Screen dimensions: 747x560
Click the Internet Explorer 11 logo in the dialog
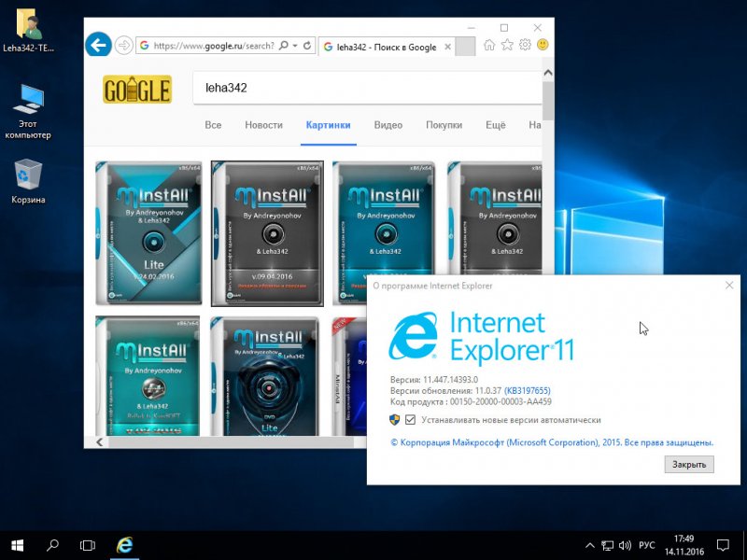pyautogui.click(x=481, y=338)
